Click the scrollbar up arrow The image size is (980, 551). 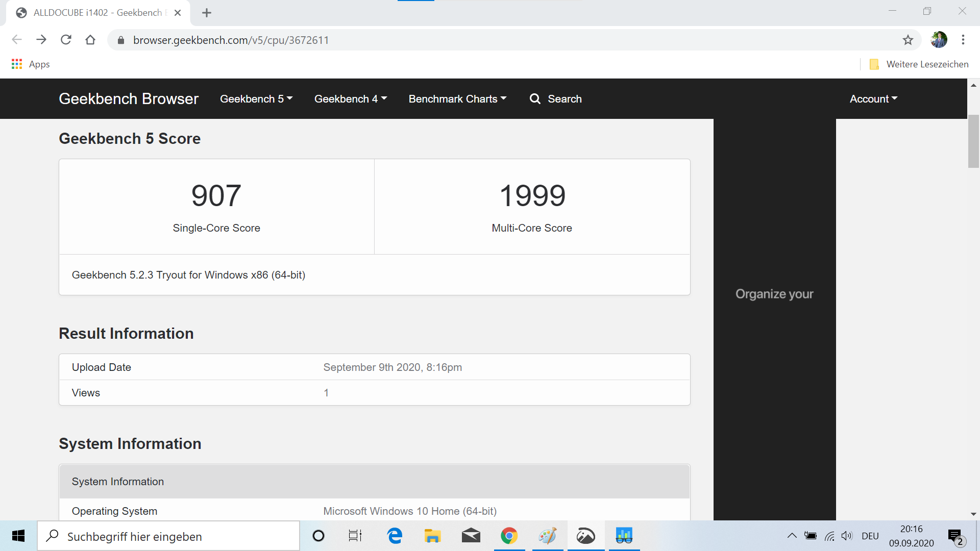(973, 85)
